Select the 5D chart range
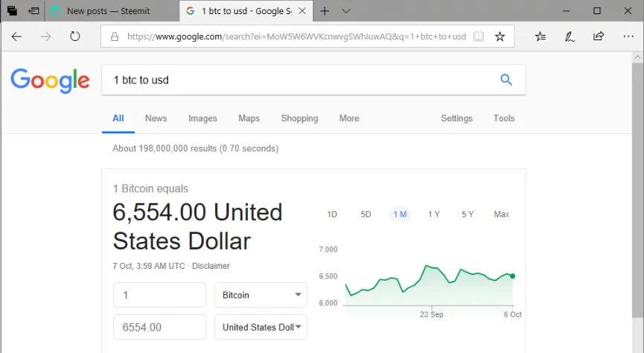 pos(366,214)
